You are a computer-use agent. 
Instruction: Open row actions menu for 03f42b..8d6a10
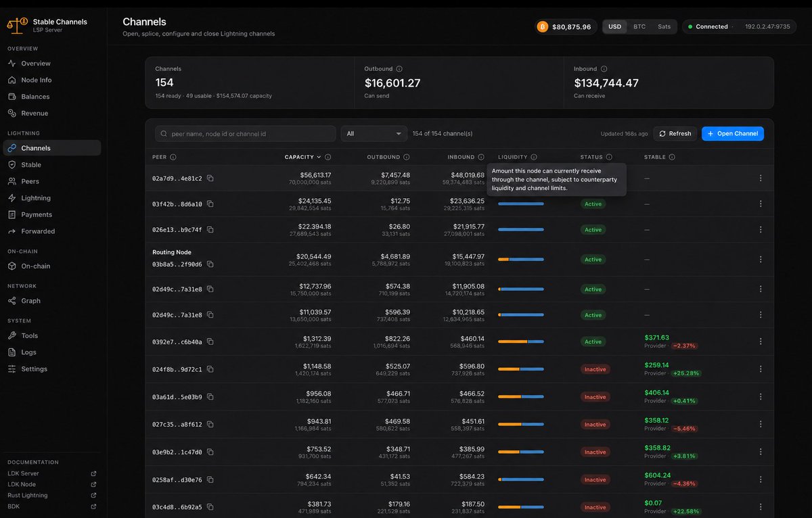(761, 204)
